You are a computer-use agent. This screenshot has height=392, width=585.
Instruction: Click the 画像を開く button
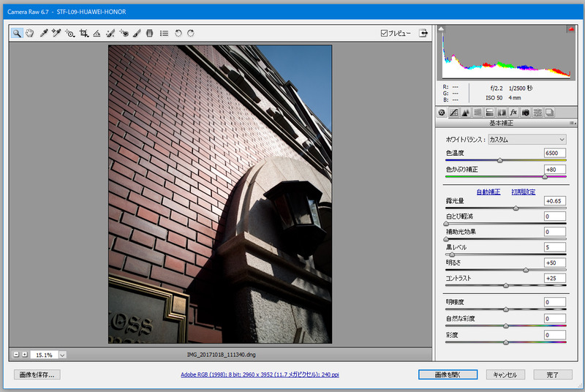[x=448, y=374]
